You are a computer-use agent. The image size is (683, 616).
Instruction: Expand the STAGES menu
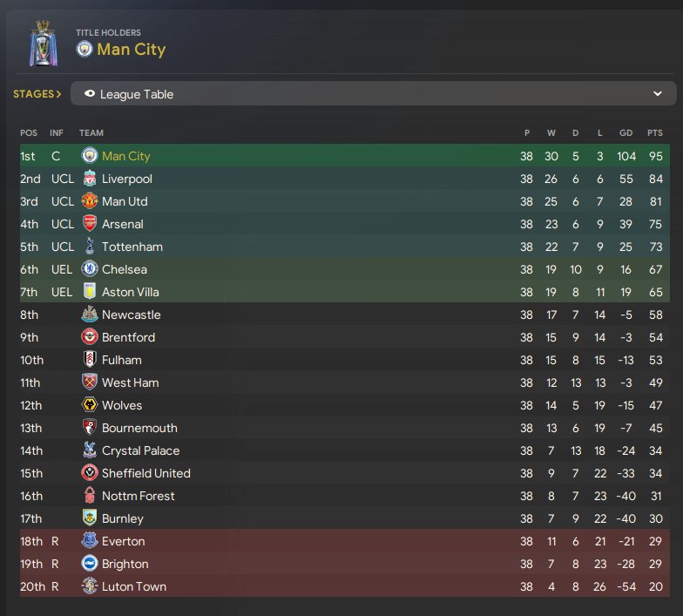(37, 94)
